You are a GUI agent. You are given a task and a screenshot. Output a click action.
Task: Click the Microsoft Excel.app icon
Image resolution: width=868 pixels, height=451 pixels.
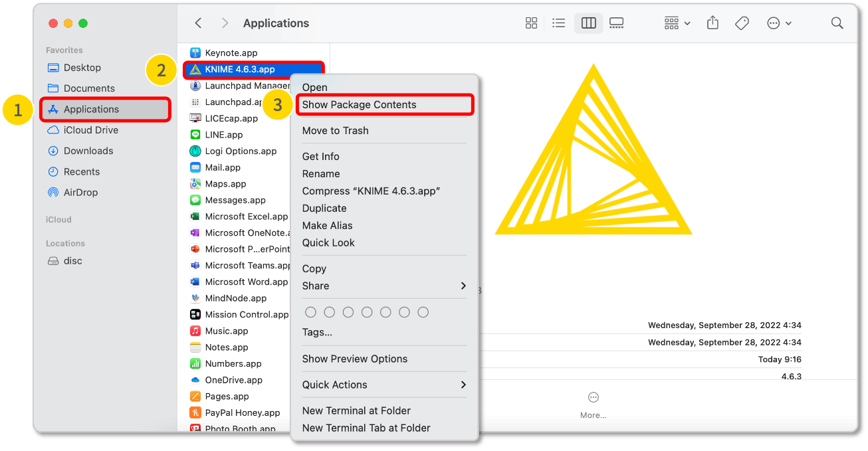(x=195, y=217)
